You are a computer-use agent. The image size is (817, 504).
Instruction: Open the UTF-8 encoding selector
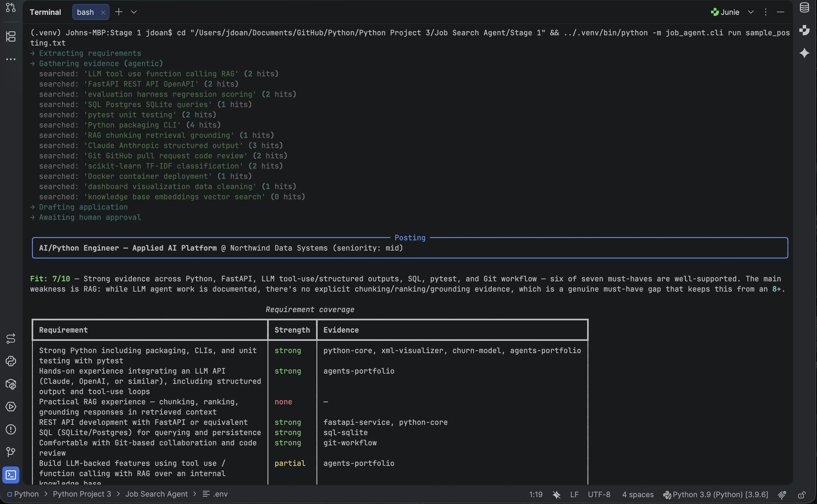pos(599,494)
